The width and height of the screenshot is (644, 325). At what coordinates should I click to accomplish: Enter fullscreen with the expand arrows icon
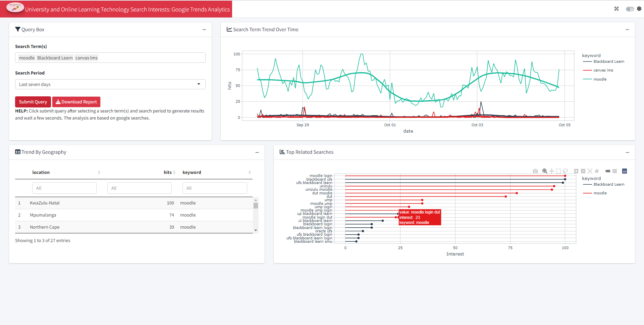pos(616,9)
